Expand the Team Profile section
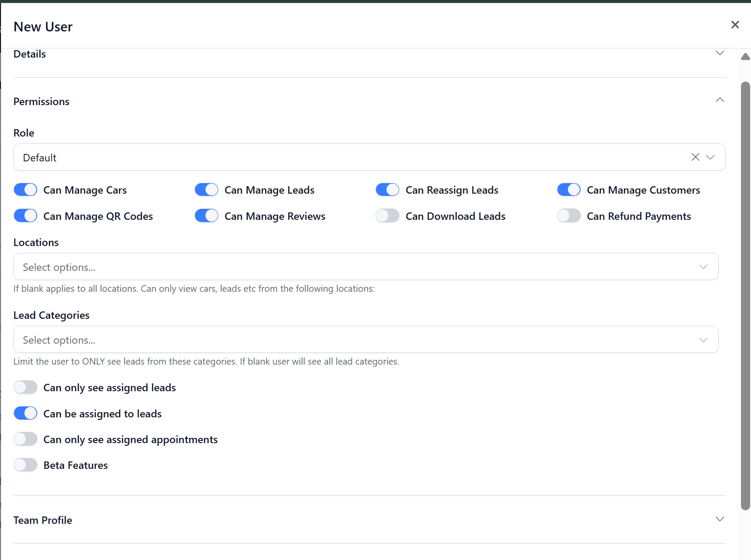The image size is (751, 560). click(720, 519)
